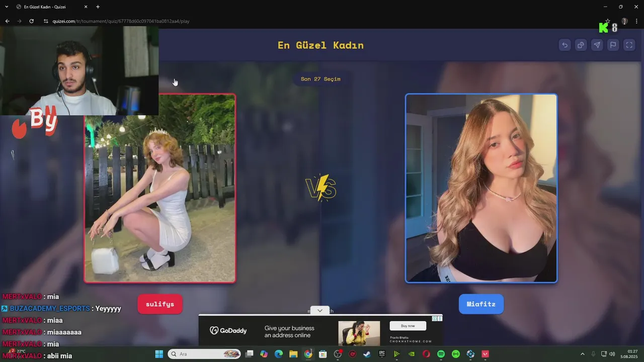Open NVIDIA app from the taskbar
Image resolution: width=644 pixels, height=362 pixels.
(x=412, y=354)
